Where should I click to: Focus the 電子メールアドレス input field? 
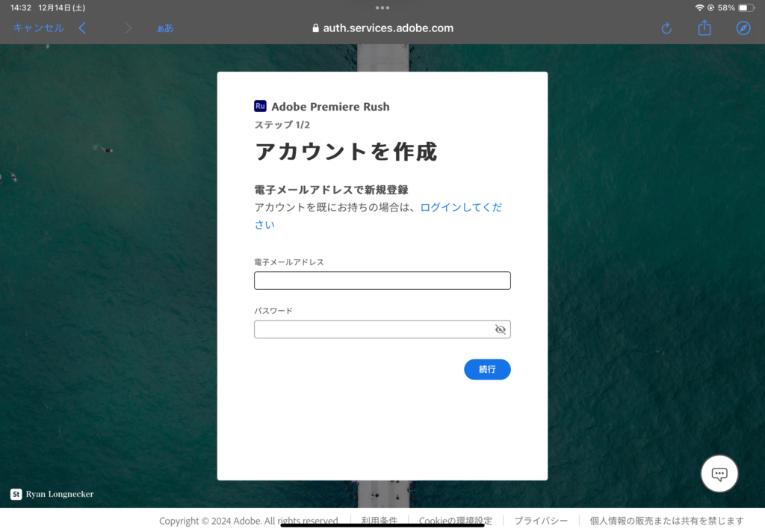coord(382,281)
